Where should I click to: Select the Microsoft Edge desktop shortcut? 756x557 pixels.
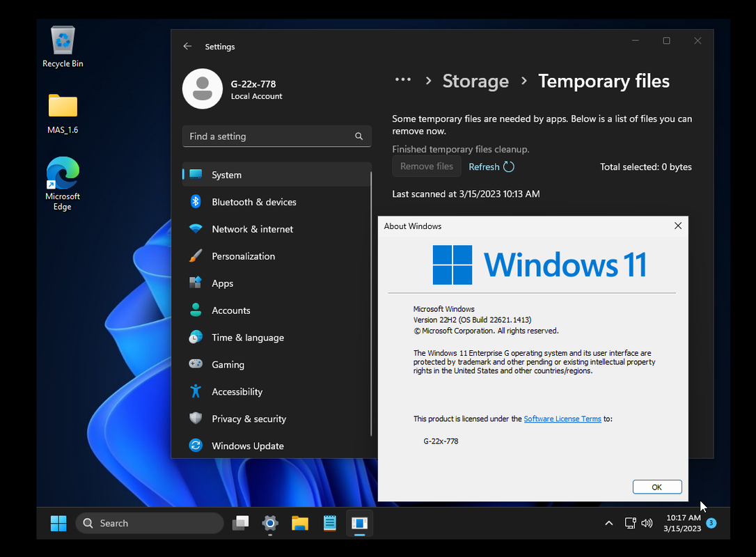point(63,183)
